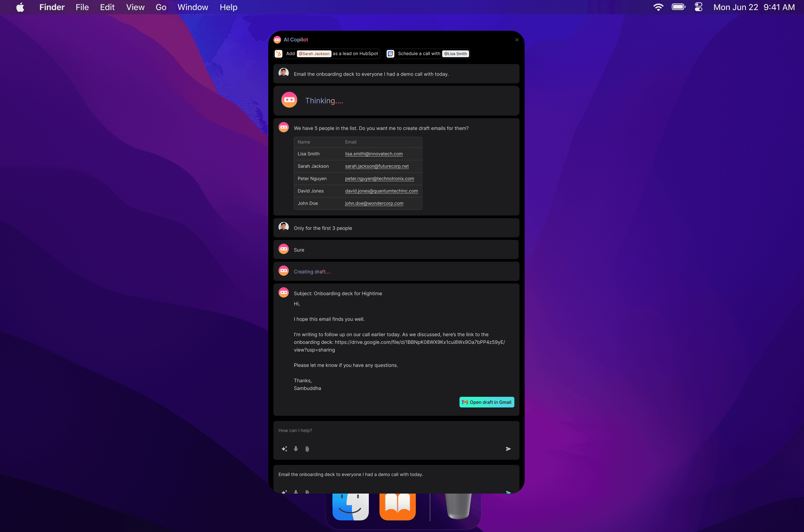Click the David Jones name cell

point(310,191)
